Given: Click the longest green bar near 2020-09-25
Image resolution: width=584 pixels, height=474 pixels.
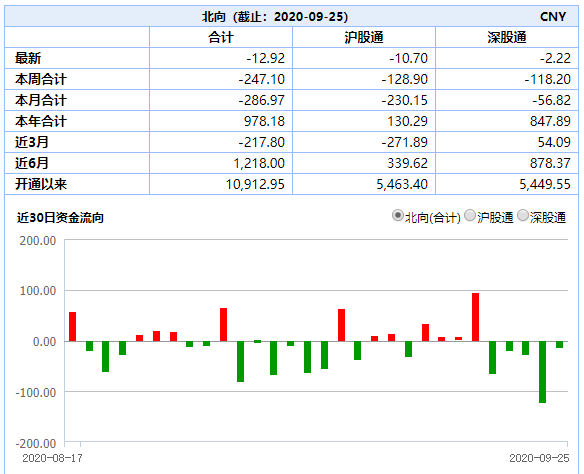Looking at the screenshot, I should [543, 372].
